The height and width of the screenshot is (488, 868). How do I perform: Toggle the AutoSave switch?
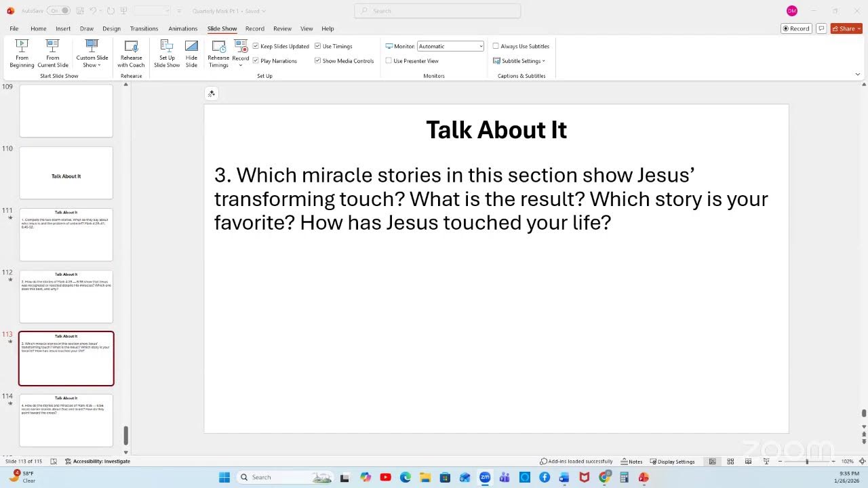coord(58,11)
